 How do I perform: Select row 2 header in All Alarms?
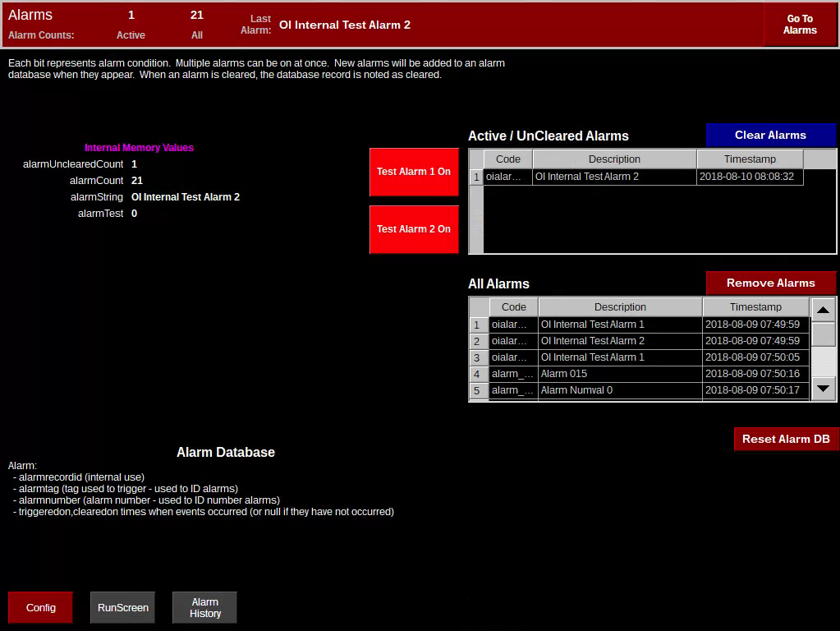[476, 341]
